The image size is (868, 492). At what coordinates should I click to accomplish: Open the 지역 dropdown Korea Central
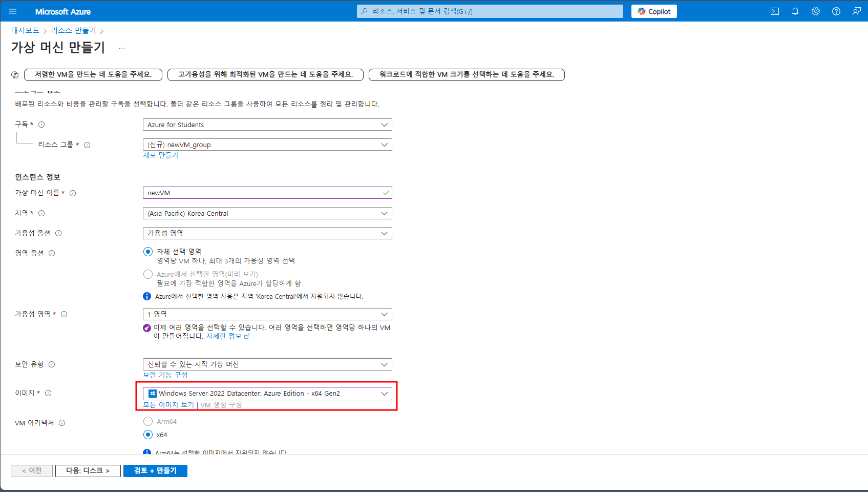pos(267,213)
